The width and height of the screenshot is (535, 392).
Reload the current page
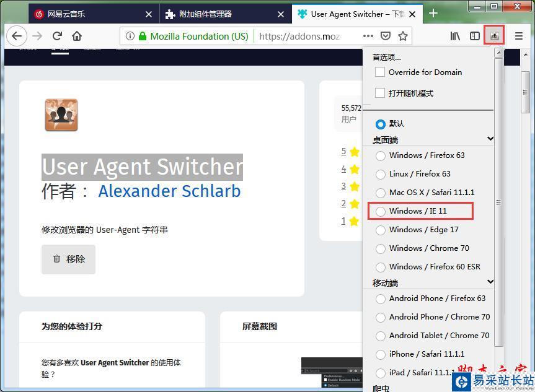(57, 36)
